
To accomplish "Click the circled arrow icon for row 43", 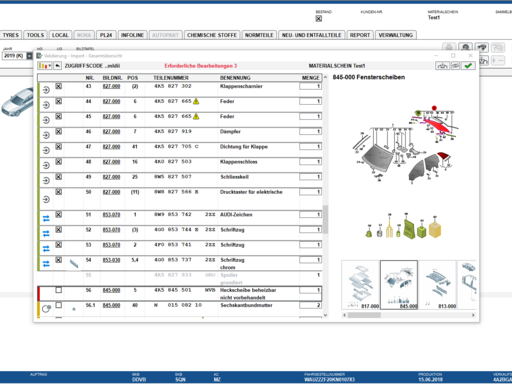I will pyautogui.click(x=46, y=90).
